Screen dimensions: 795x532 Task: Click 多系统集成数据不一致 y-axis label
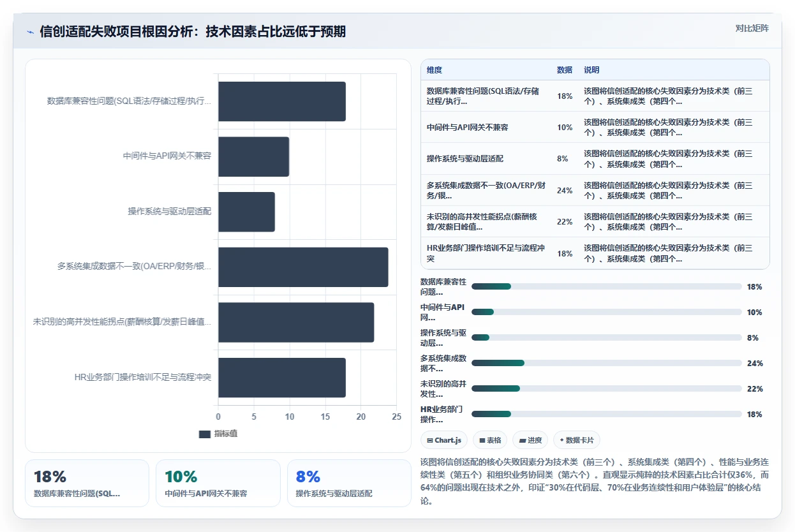134,267
